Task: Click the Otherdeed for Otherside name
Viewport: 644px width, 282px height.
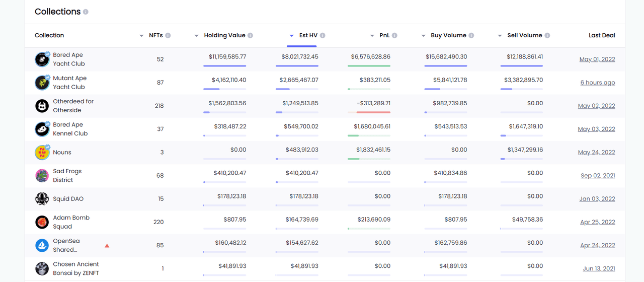Action: pyautogui.click(x=73, y=106)
